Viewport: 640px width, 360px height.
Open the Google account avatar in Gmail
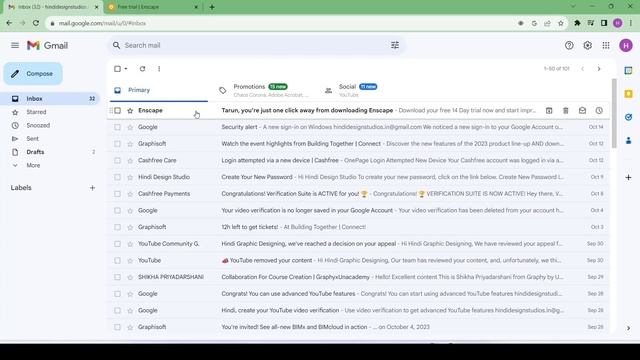tap(626, 45)
